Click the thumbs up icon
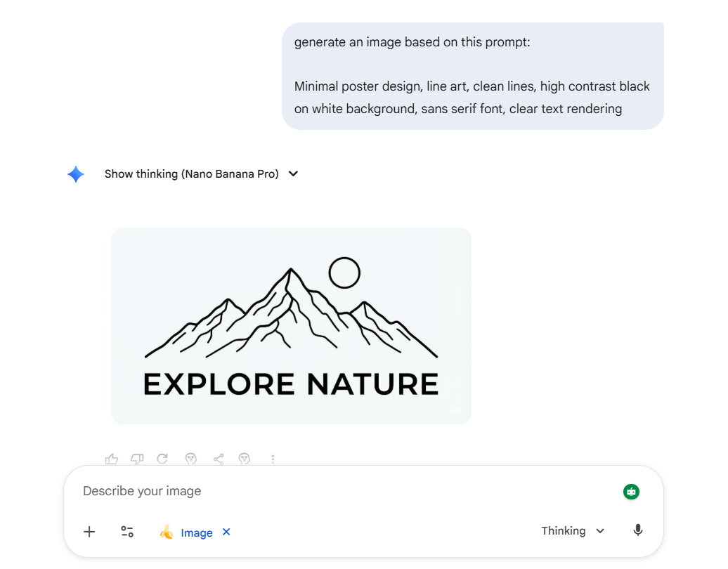 click(x=112, y=459)
